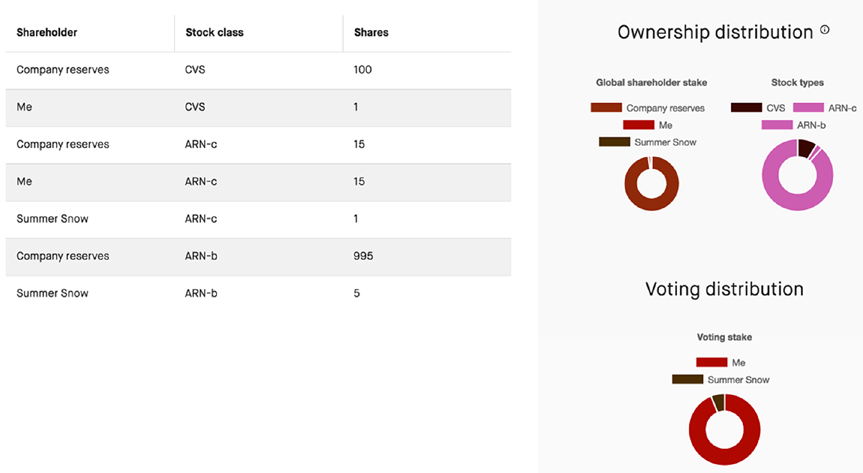Toggle the CVS legend swatch in Stock types
Screen dimensions: 863x473
[746, 108]
